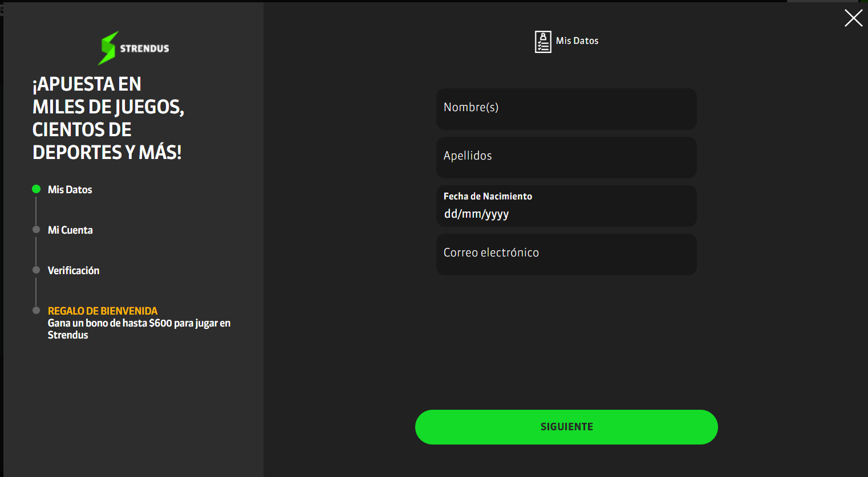Screen dimensions: 868x477
Task: Open the REGALO DE BIENVENIDA step
Action: [x=103, y=311]
